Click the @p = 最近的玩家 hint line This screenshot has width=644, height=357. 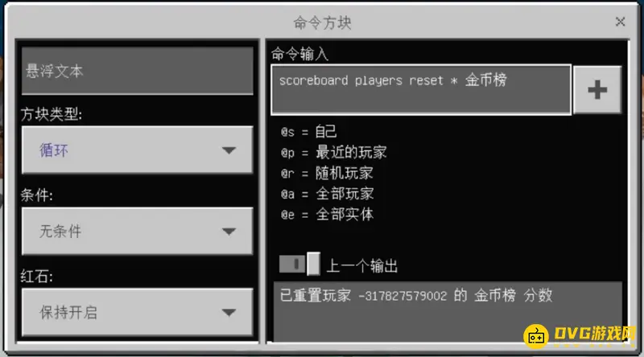coord(333,152)
